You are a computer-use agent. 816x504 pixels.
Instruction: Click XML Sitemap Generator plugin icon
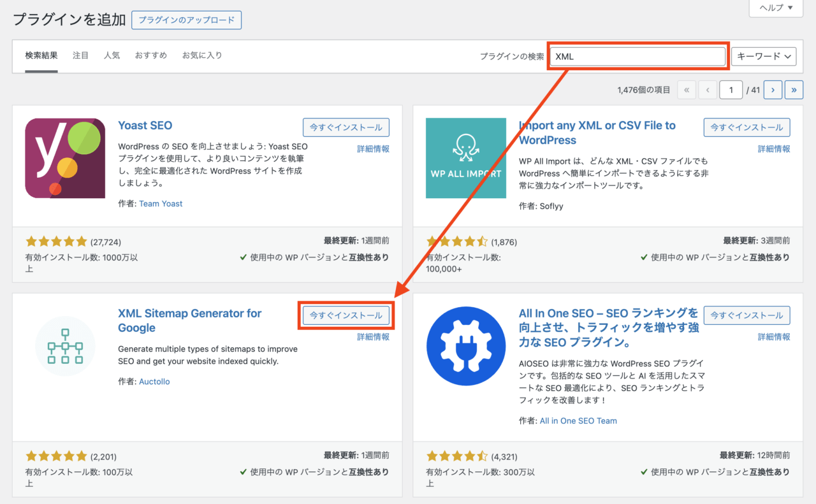point(65,346)
